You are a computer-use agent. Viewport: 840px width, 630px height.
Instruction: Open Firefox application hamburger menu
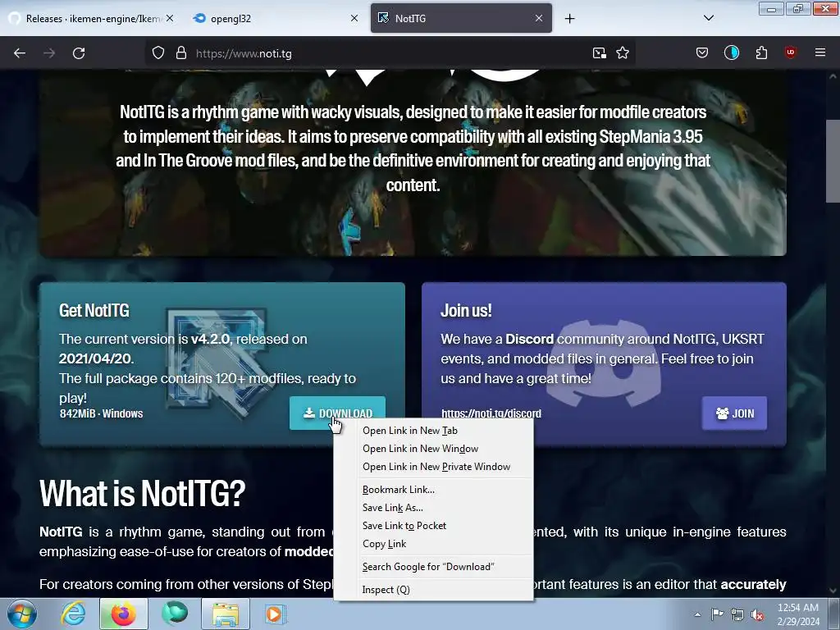[x=820, y=52]
